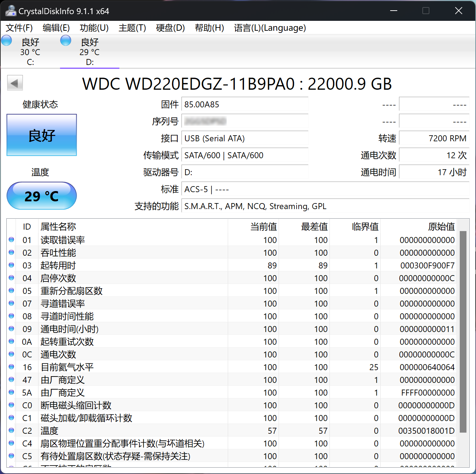Click the 29 °C temperature button
This screenshot has height=474, width=476.
42,196
